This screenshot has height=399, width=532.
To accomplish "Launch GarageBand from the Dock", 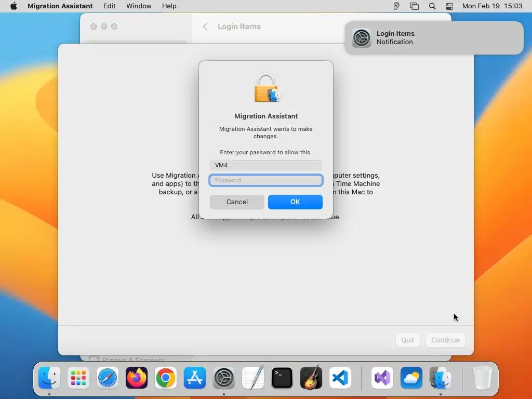I will point(311,378).
